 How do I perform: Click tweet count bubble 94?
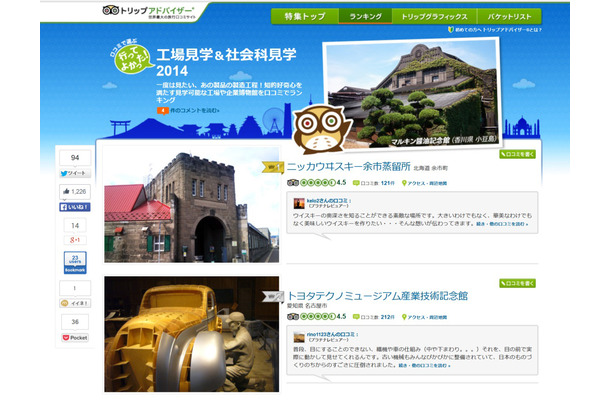[75, 158]
